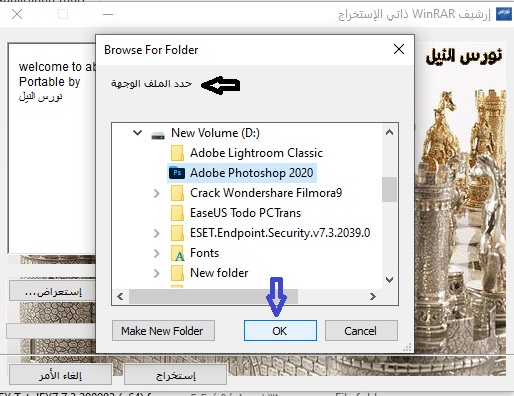This screenshot has height=396, width=514.
Task: Select EaseUS Todo PCTrans folder name
Action: 245,213
